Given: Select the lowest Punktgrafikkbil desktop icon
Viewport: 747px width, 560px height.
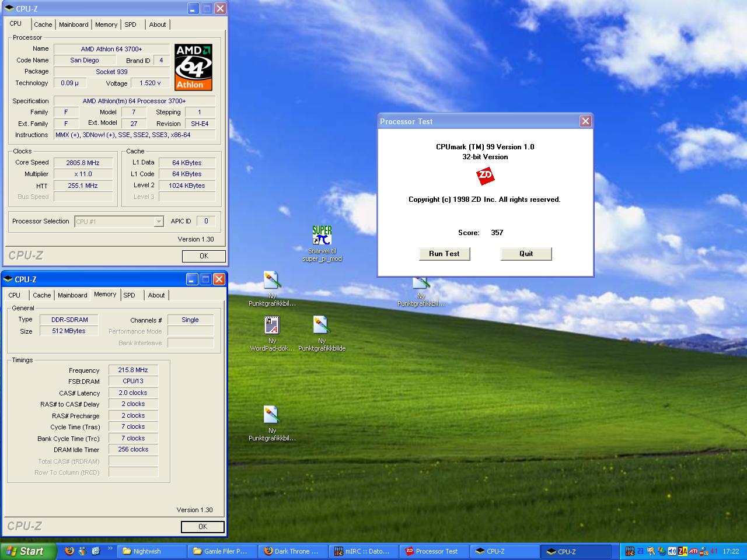Looking at the screenshot, I should [272, 415].
